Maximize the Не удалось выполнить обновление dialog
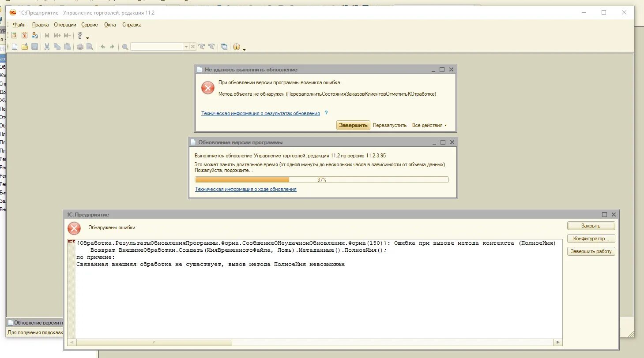The width and height of the screenshot is (644, 358). coord(442,70)
